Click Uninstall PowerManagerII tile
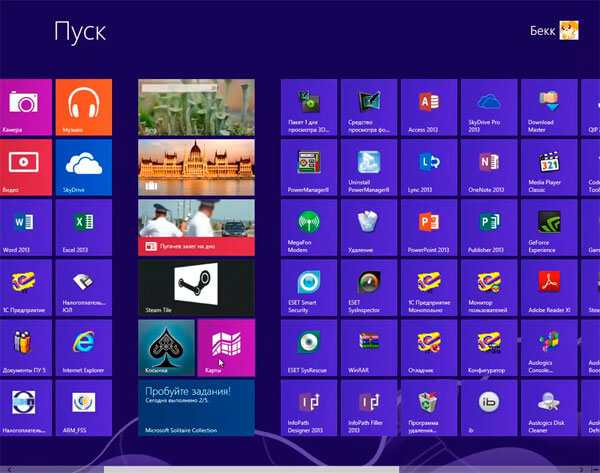Viewport: 600px width, 473px height. click(369, 167)
